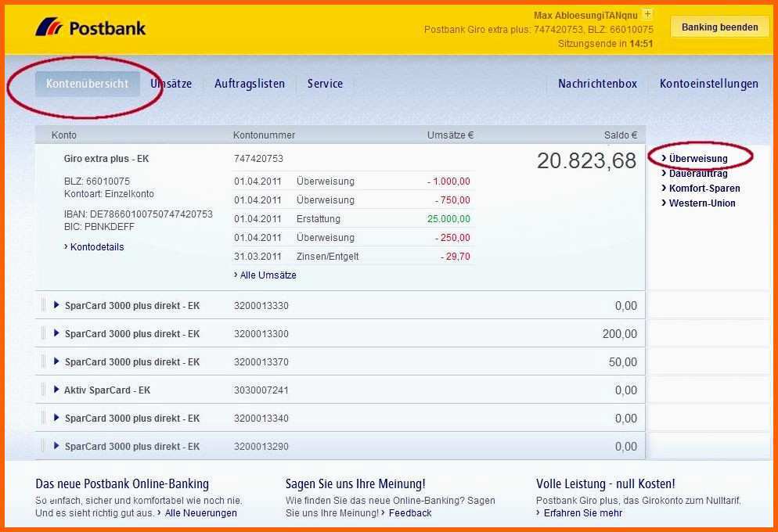Expand the Aktiv SparCard account row
Image resolution: width=778 pixels, height=532 pixels.
coord(56,390)
